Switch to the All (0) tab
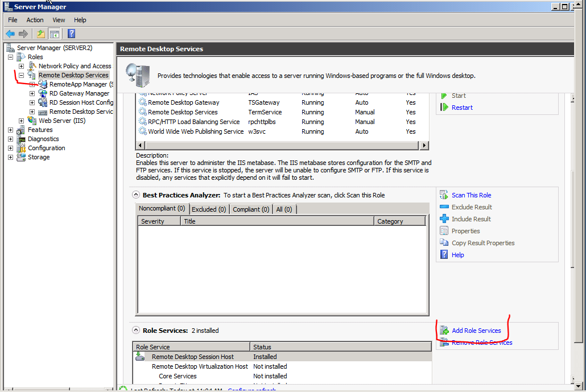 [x=284, y=209]
